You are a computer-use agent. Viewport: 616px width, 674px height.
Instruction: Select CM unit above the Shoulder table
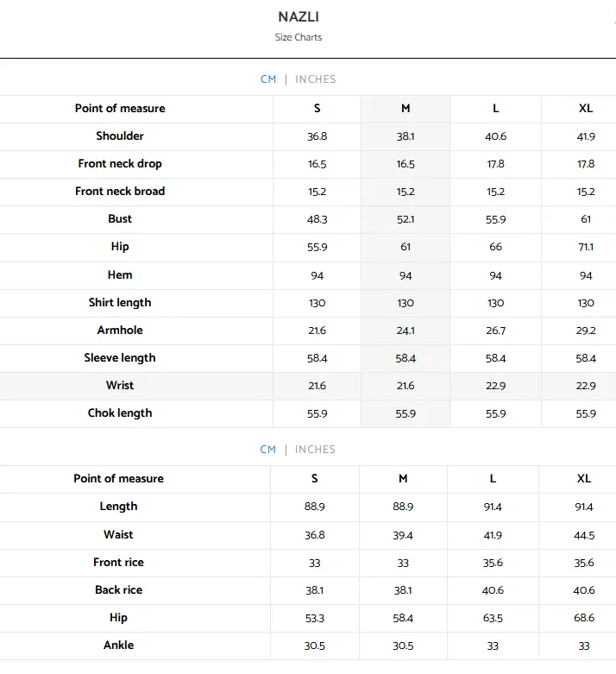pyautogui.click(x=268, y=79)
